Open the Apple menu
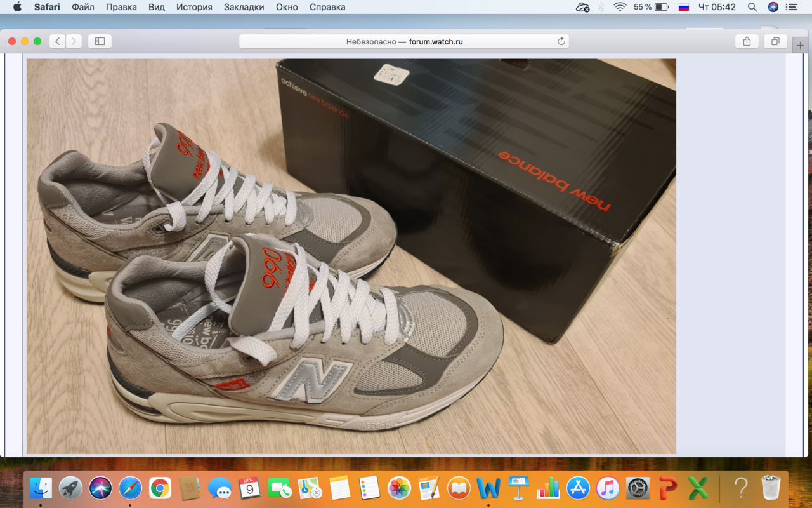The height and width of the screenshot is (508, 812). (17, 7)
